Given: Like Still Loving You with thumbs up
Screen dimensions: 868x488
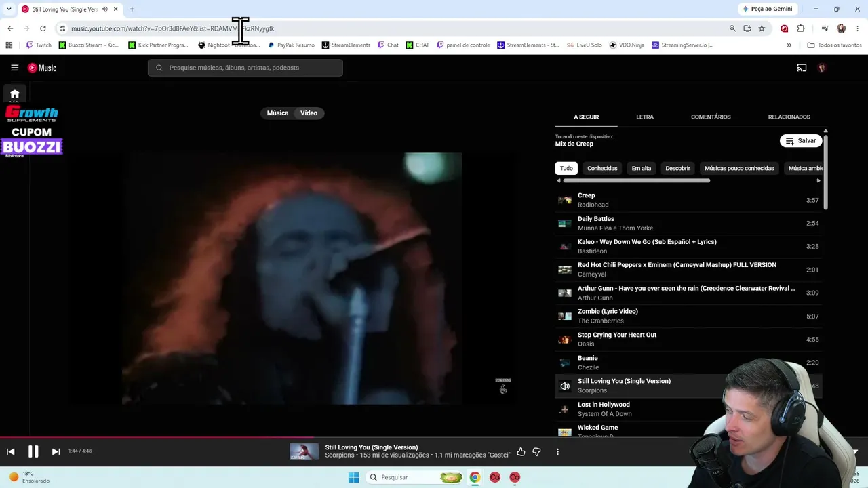Looking at the screenshot, I should [x=521, y=451].
